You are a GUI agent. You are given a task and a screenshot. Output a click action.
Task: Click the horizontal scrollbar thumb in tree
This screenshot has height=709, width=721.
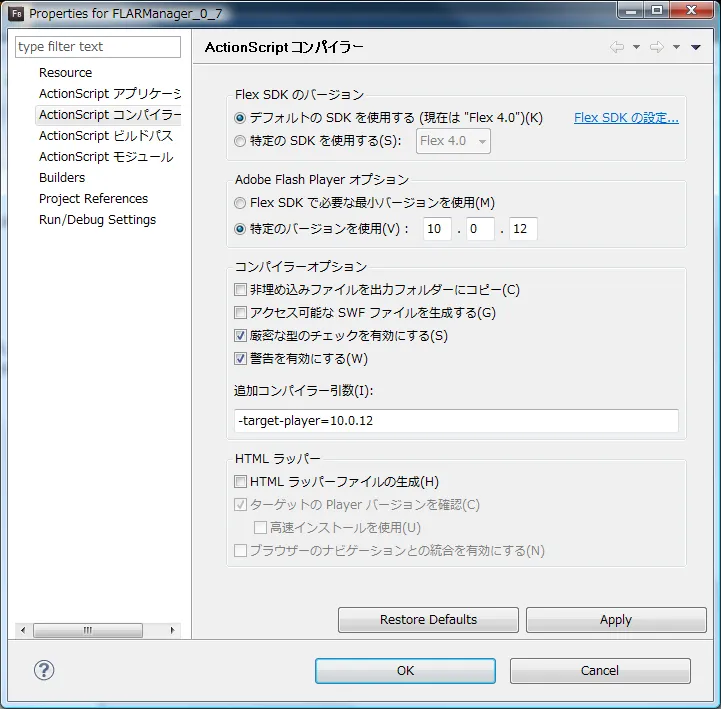[88, 630]
